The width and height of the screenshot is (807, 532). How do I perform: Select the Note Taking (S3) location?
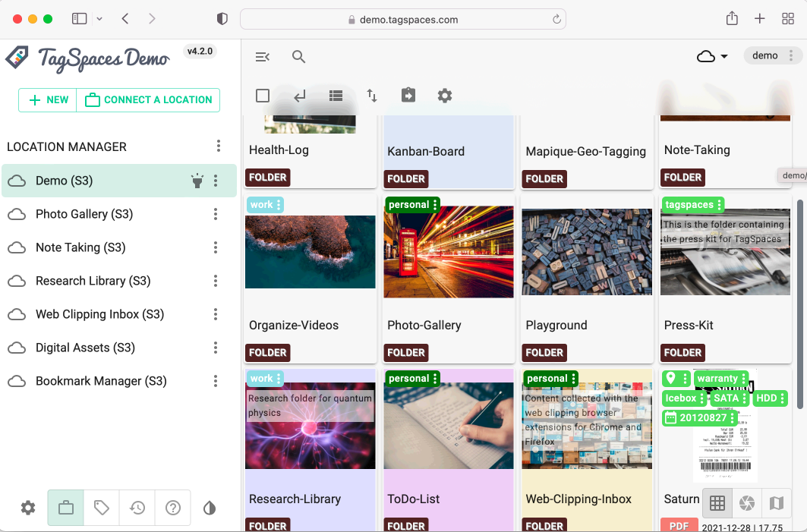[119, 247]
